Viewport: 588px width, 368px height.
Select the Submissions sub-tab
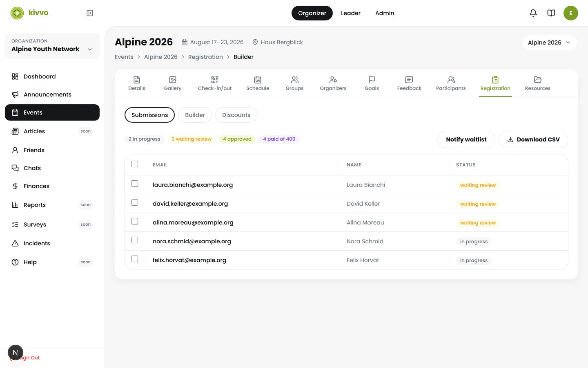click(x=149, y=115)
